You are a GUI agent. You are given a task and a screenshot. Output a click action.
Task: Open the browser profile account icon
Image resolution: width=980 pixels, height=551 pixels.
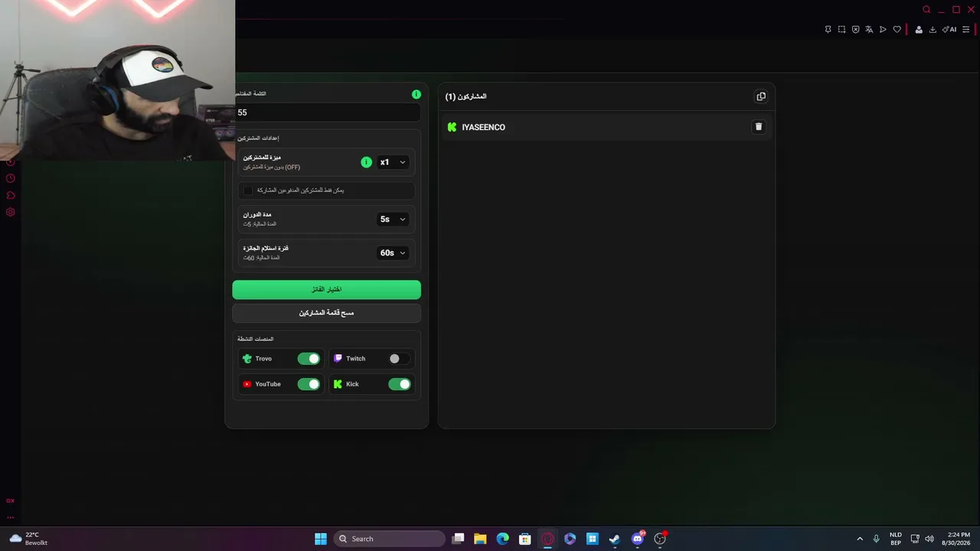919,30
